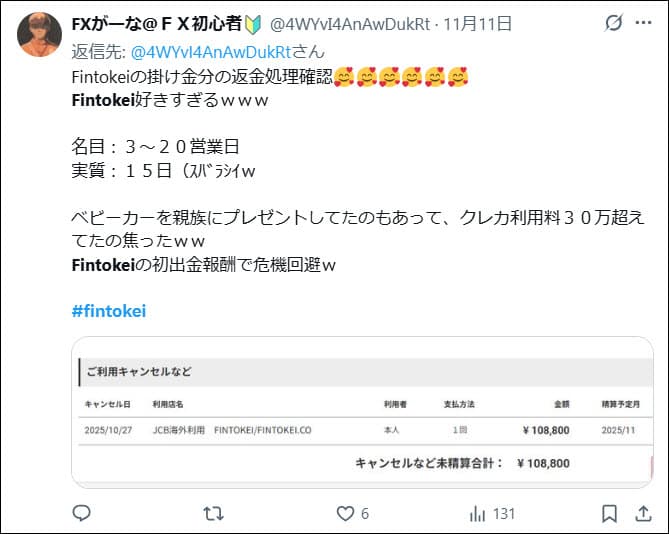
Task: Click the reply speech bubble icon
Action: [x=81, y=513]
